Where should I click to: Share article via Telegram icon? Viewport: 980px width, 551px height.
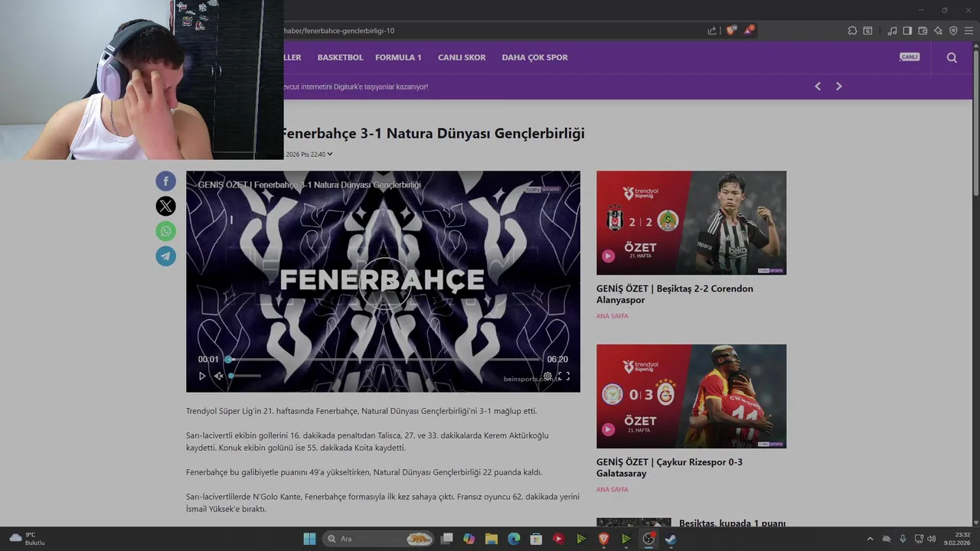pos(166,256)
